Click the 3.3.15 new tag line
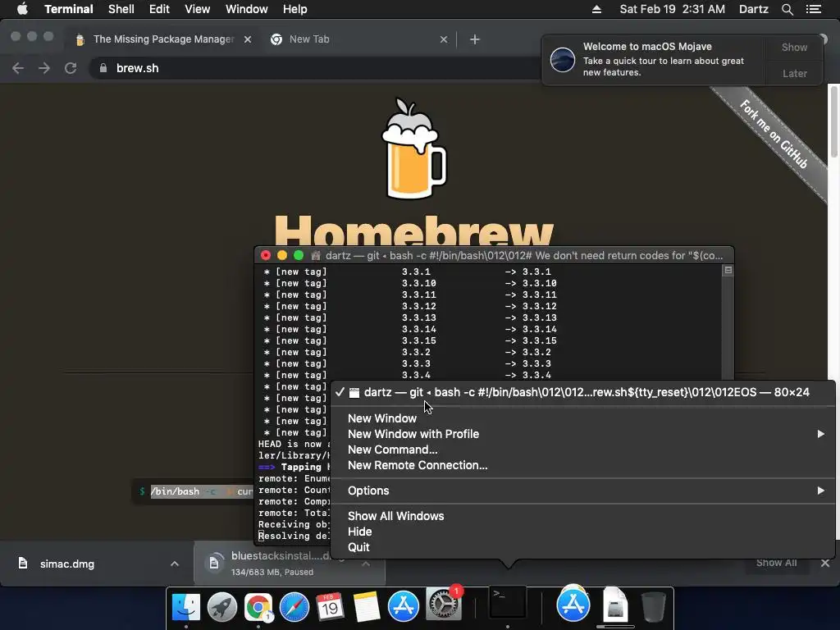 pos(410,340)
